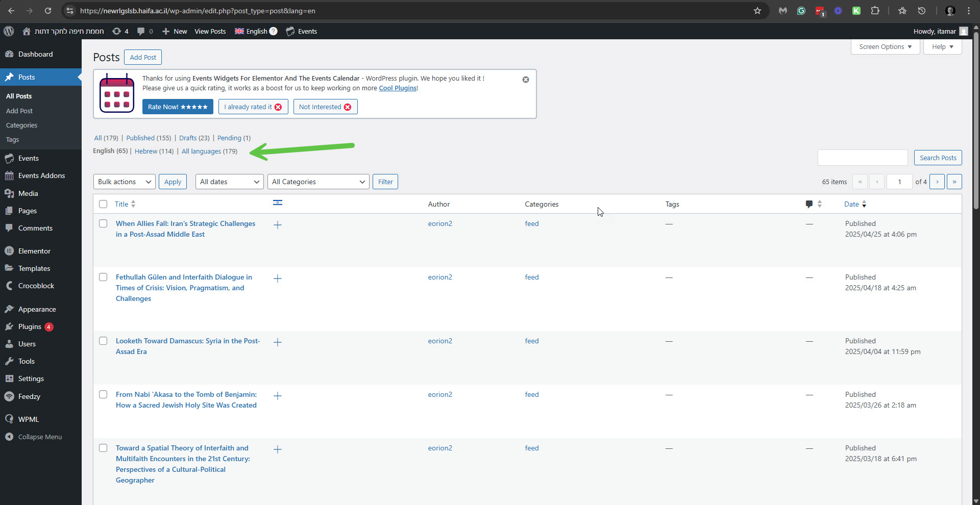The width and height of the screenshot is (980, 505).
Task: Collapse the admin sidebar menu
Action: coord(41,437)
